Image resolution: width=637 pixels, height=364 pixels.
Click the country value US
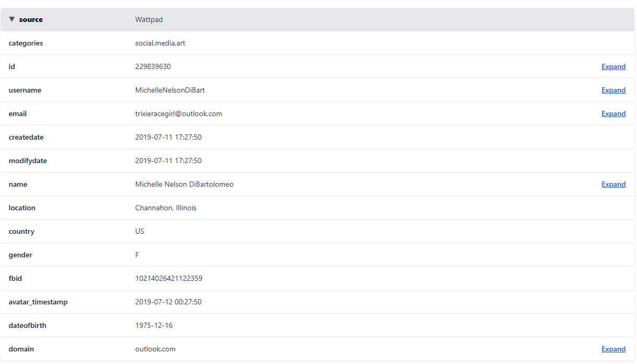[140, 231]
